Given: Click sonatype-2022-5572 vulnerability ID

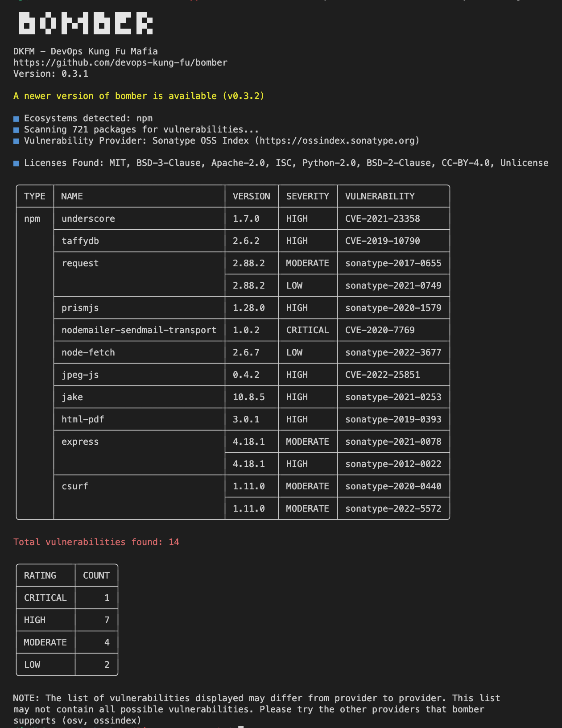Looking at the screenshot, I should click(x=393, y=509).
